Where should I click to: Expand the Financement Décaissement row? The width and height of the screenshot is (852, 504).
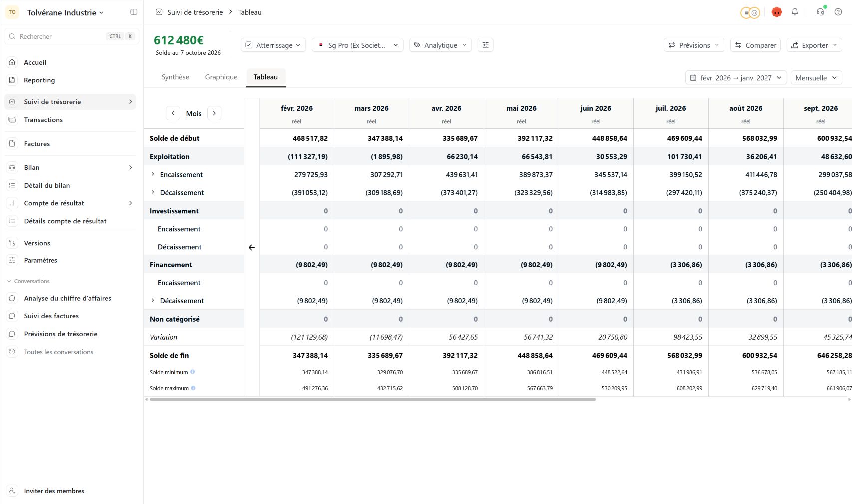click(x=153, y=300)
